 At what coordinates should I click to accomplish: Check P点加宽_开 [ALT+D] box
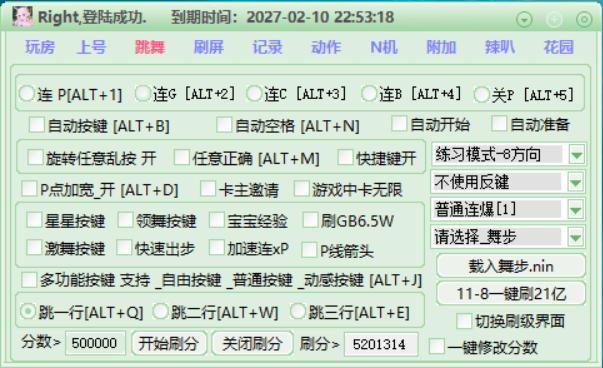tap(30, 189)
